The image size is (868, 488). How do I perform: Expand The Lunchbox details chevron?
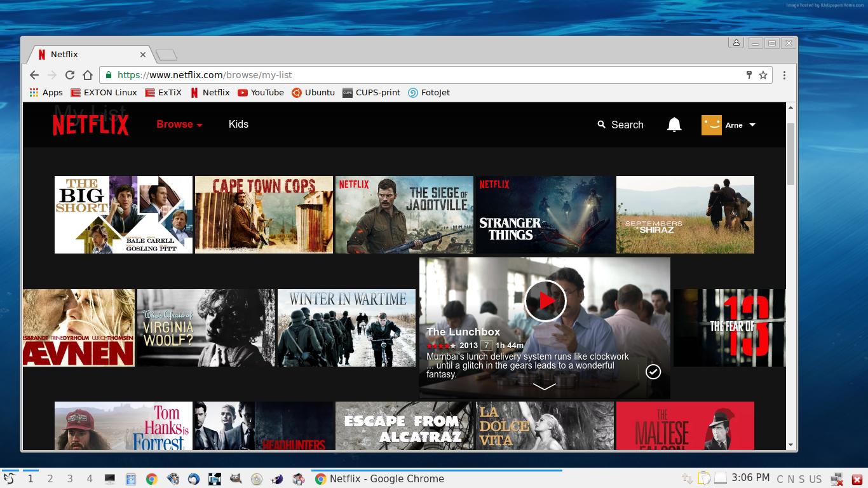coord(544,386)
